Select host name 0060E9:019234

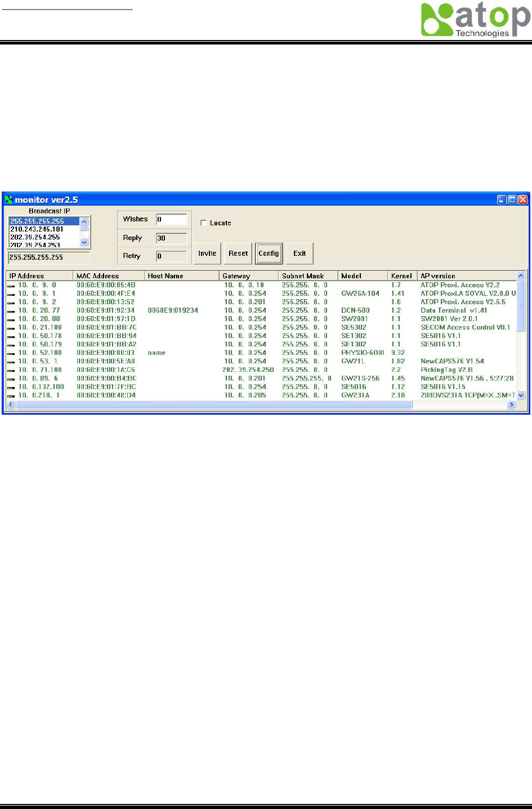tap(173, 310)
